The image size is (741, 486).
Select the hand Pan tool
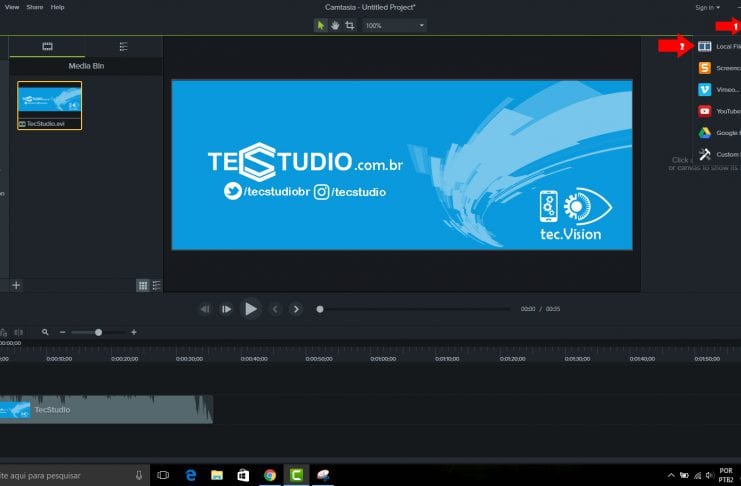(x=335, y=26)
